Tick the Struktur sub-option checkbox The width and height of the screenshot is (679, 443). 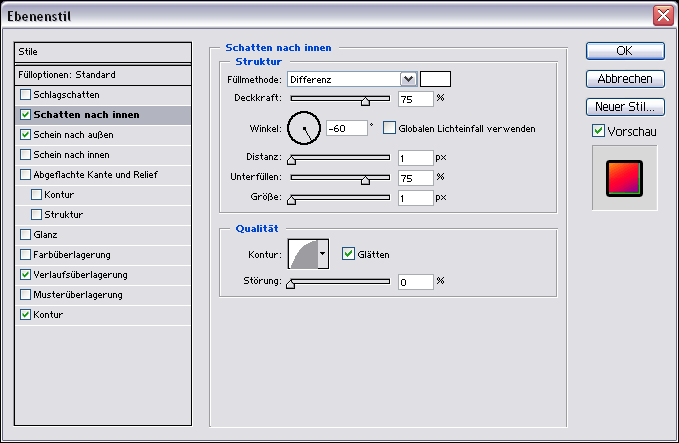pos(36,214)
